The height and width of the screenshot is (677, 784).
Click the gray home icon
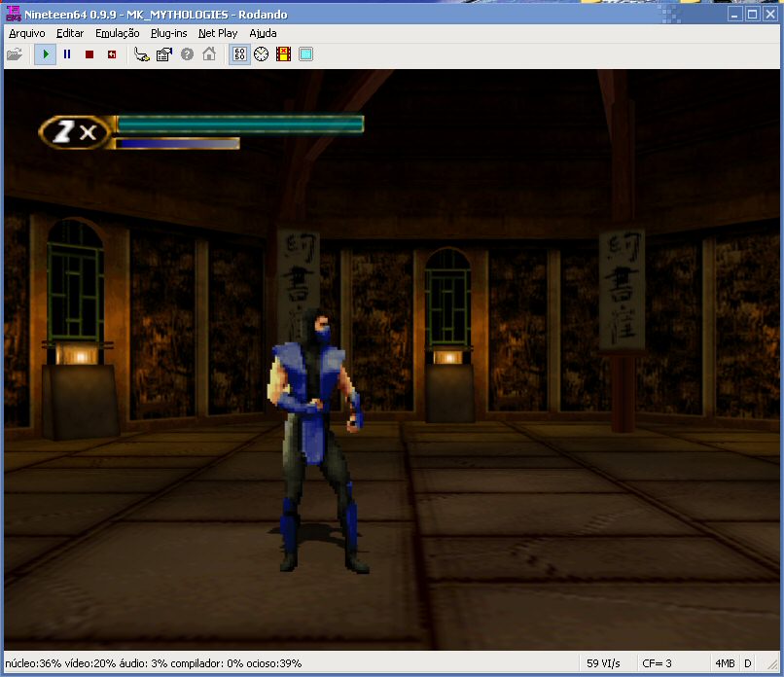pyautogui.click(x=209, y=54)
